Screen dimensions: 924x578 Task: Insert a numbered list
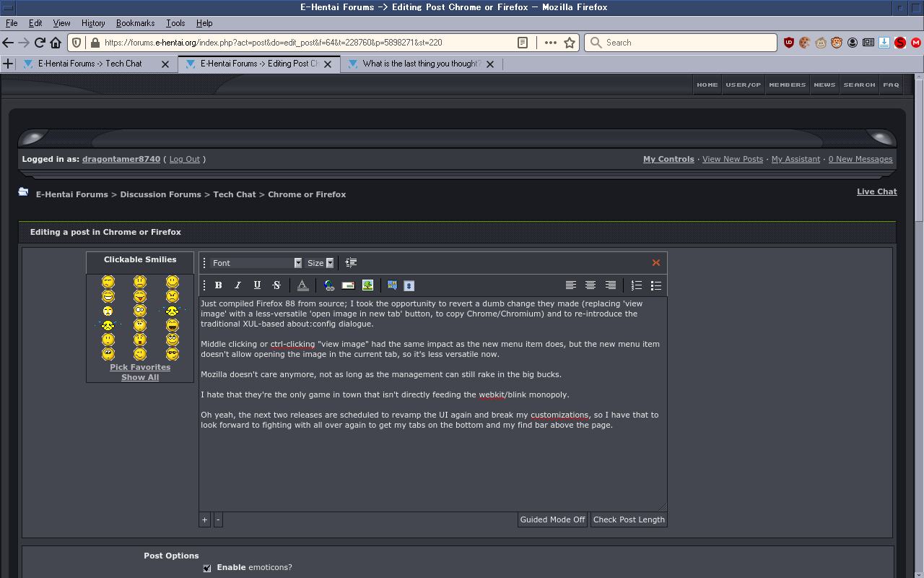click(637, 285)
